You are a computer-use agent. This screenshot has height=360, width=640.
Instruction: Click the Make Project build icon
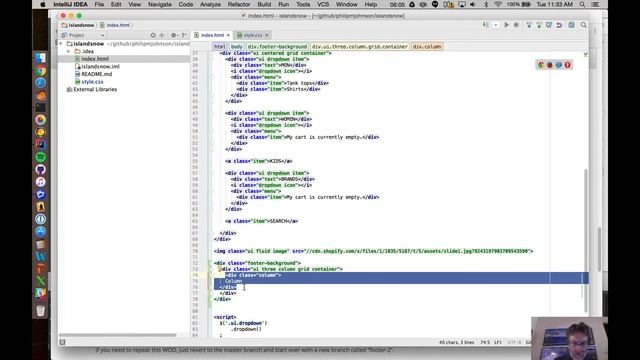(486, 25)
